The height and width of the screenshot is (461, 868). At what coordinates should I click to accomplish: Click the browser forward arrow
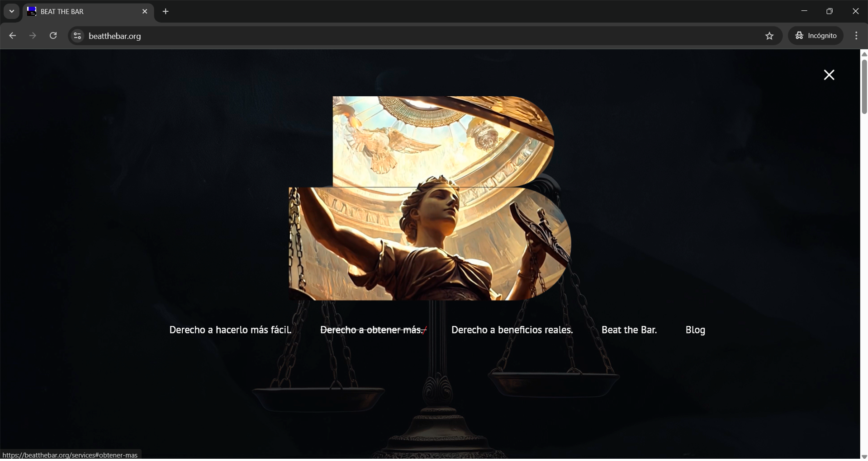click(33, 36)
